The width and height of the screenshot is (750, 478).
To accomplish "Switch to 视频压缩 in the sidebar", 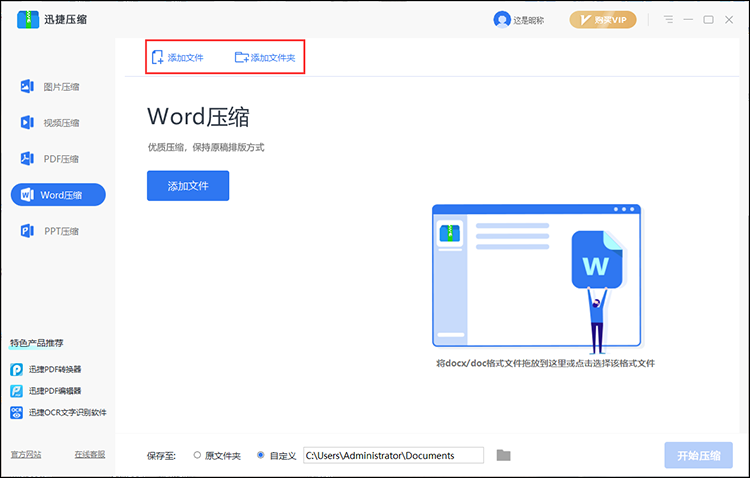I will point(50,122).
